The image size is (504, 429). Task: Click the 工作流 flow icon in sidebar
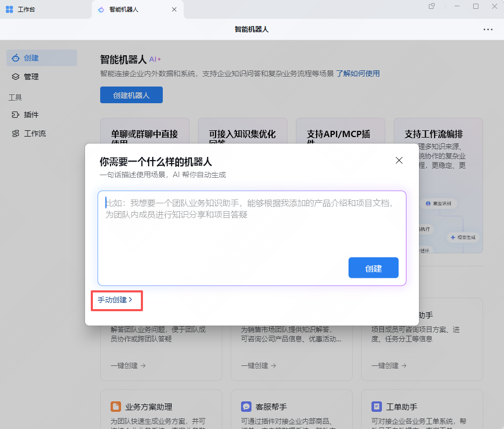coord(16,133)
